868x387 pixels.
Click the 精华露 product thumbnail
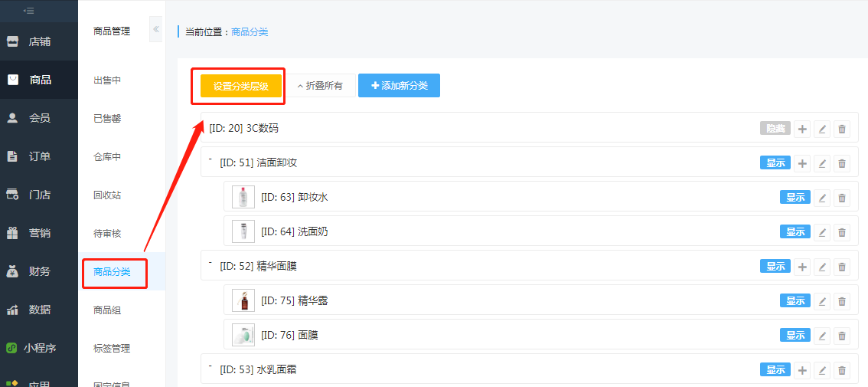243,300
